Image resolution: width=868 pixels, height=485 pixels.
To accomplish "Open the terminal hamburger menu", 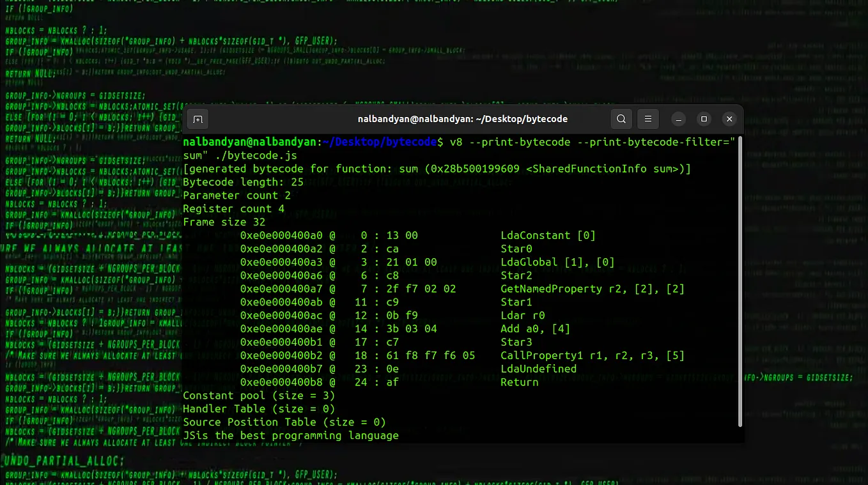I will tap(648, 119).
